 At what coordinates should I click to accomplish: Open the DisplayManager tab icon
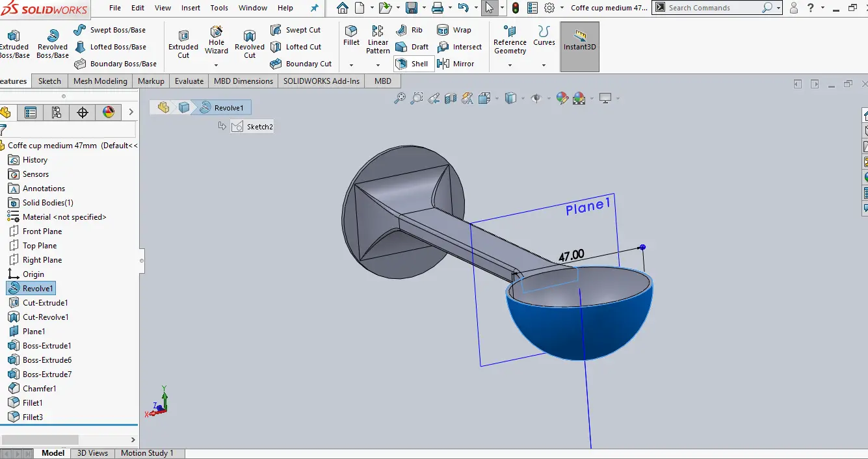(x=109, y=112)
